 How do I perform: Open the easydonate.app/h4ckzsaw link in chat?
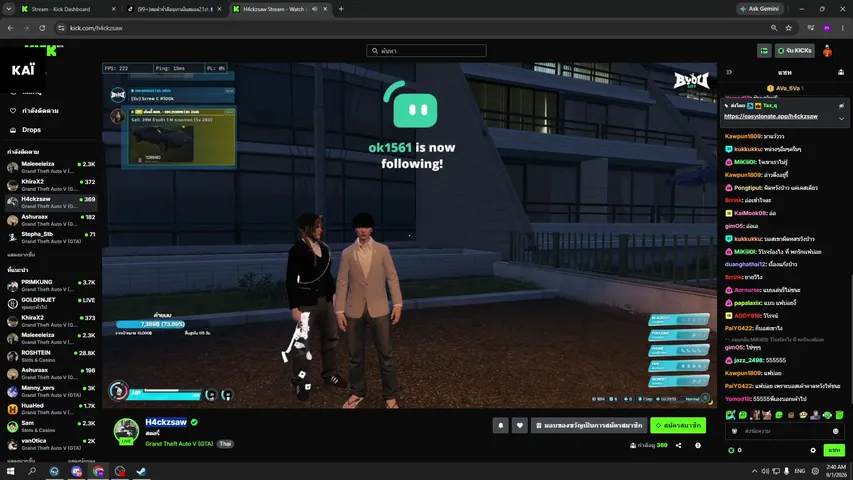(x=770, y=116)
